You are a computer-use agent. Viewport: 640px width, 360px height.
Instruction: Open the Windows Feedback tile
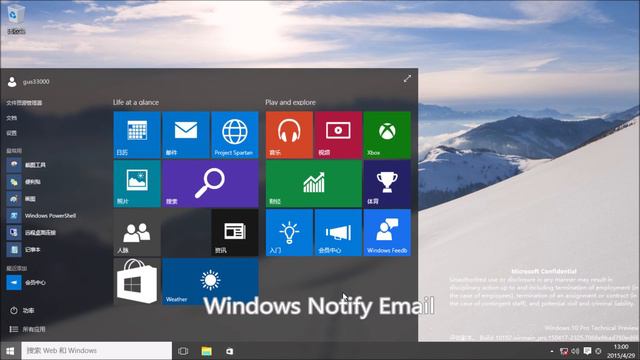387,233
